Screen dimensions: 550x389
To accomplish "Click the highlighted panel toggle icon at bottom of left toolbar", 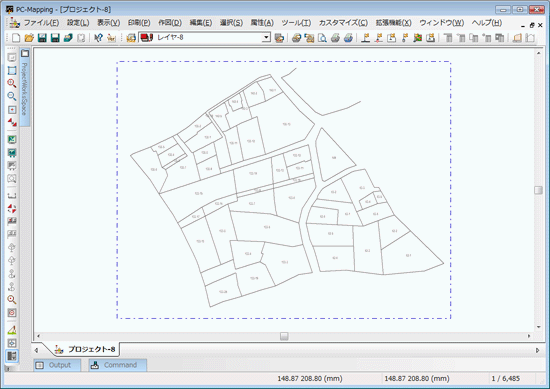I will (x=12, y=356).
